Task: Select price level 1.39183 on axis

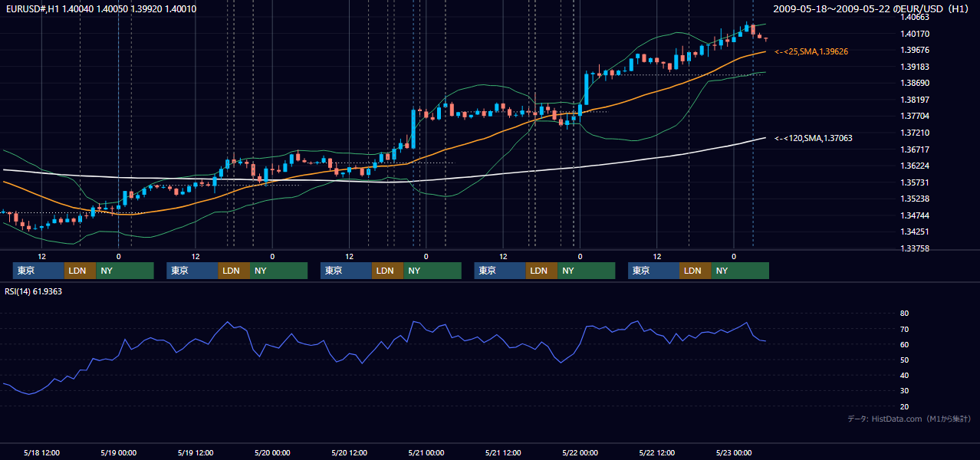Action: click(914, 67)
